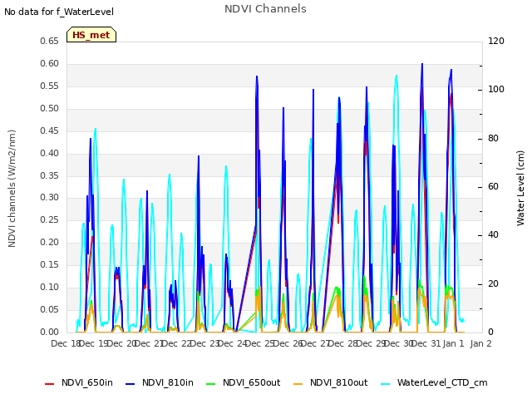Click the 120 right-axis tick label
This screenshot has width=532, height=399.
(496, 42)
